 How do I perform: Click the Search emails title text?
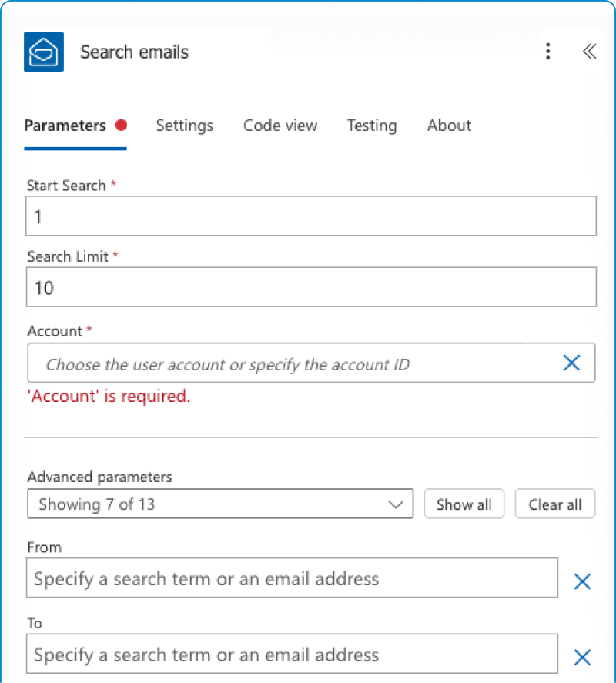135,52
